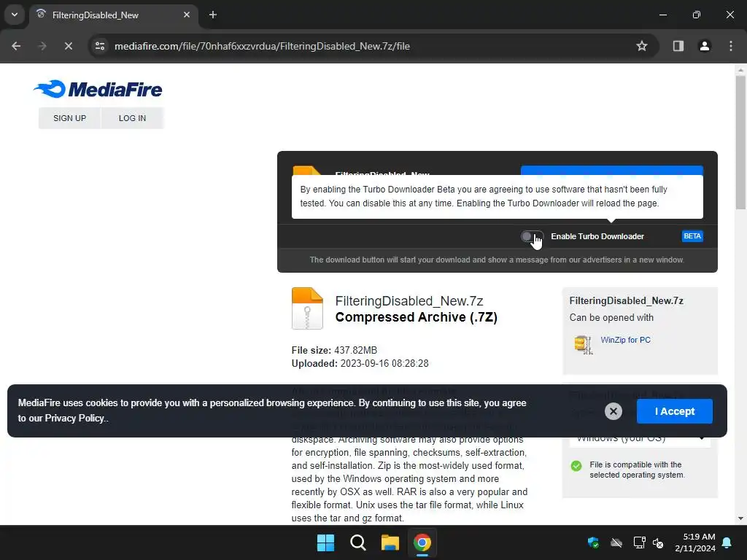The height and width of the screenshot is (560, 747).
Task: Click Chrome icon in taskbar
Action: pyautogui.click(x=422, y=542)
